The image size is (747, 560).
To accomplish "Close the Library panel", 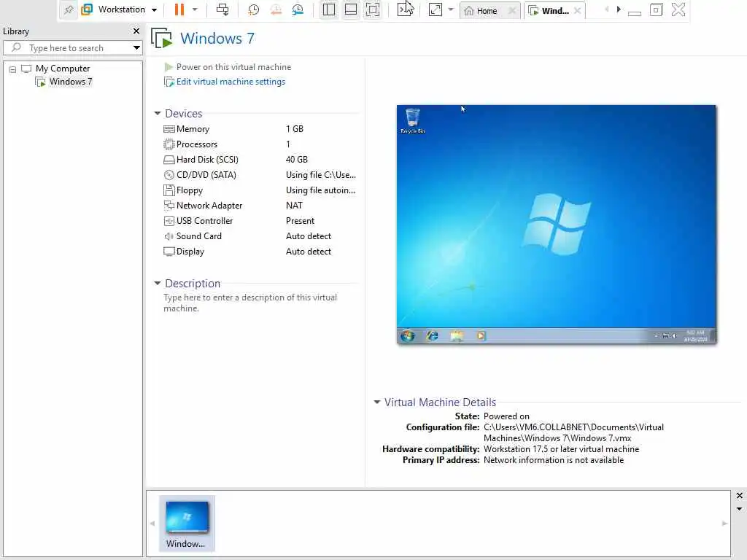I will [x=136, y=31].
